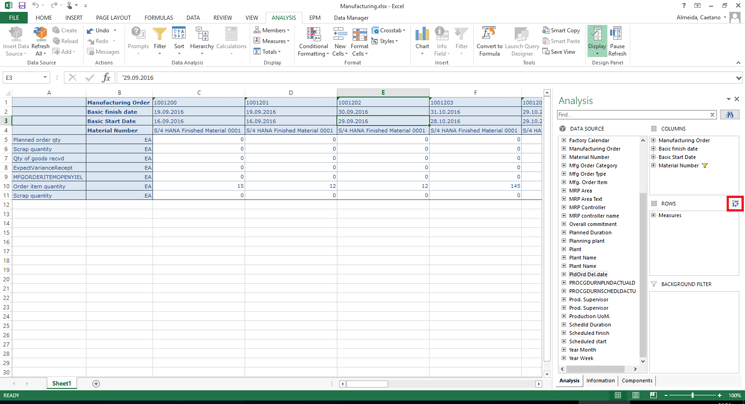The height and width of the screenshot is (404, 745).
Task: Expand Manufacturing Order in Columns area
Action: point(654,141)
